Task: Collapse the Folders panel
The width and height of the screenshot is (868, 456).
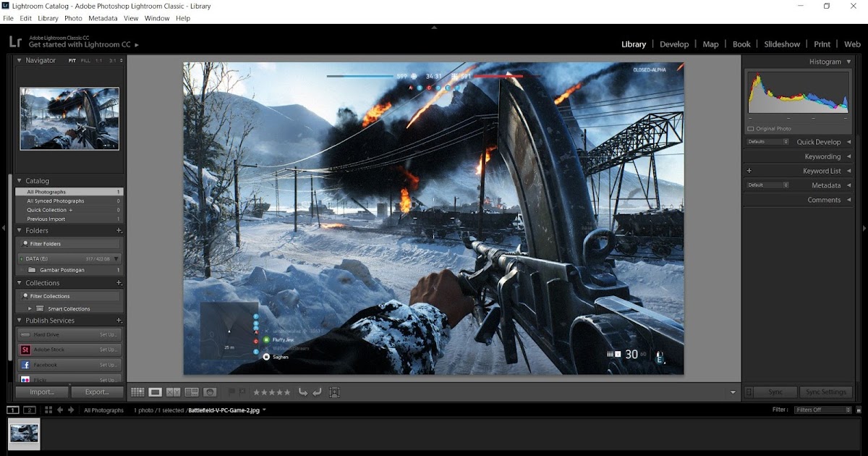Action: coord(20,231)
